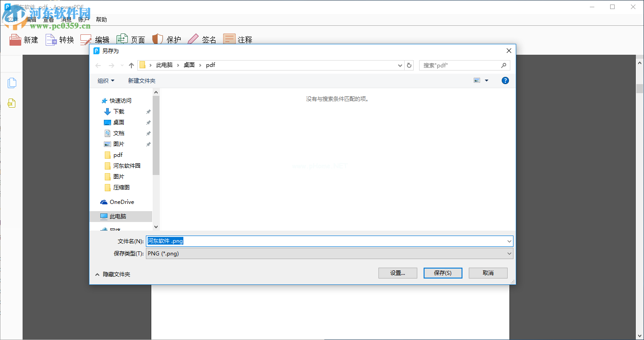Open dialog help with question mark
This screenshot has width=644, height=340.
(505, 80)
